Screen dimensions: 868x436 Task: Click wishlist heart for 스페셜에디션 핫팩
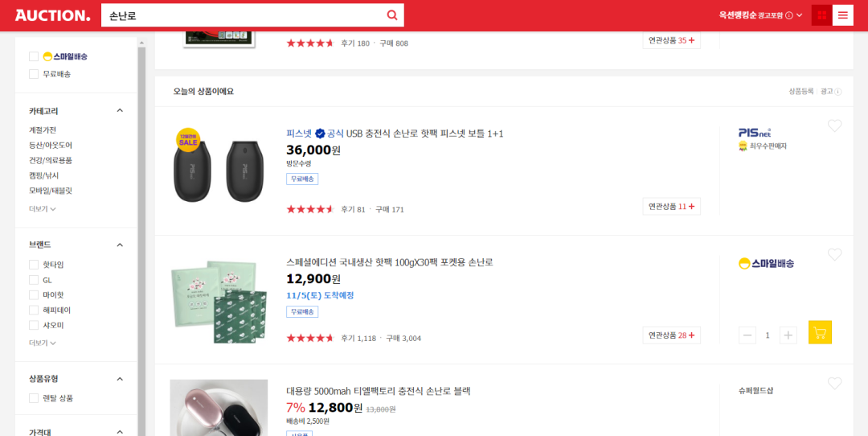[834, 254]
